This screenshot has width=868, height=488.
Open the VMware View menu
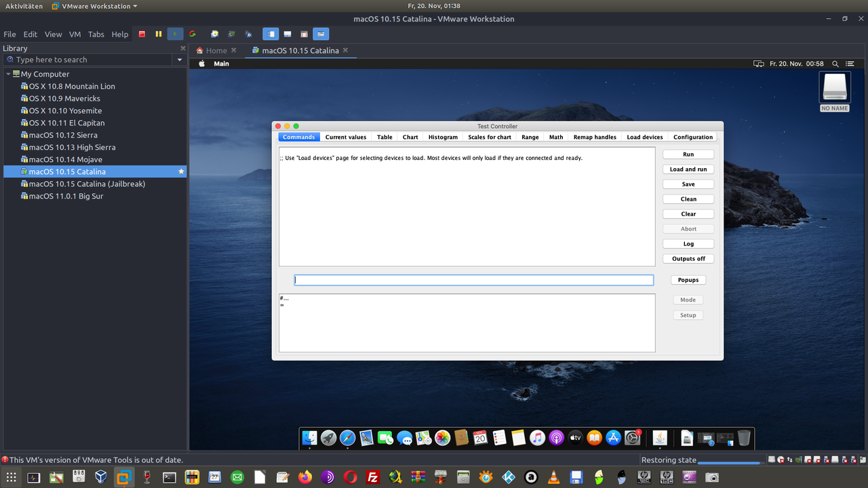tap(53, 35)
